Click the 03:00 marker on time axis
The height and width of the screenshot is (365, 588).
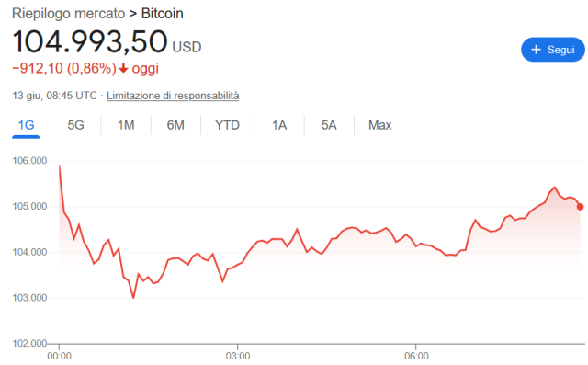click(x=238, y=356)
